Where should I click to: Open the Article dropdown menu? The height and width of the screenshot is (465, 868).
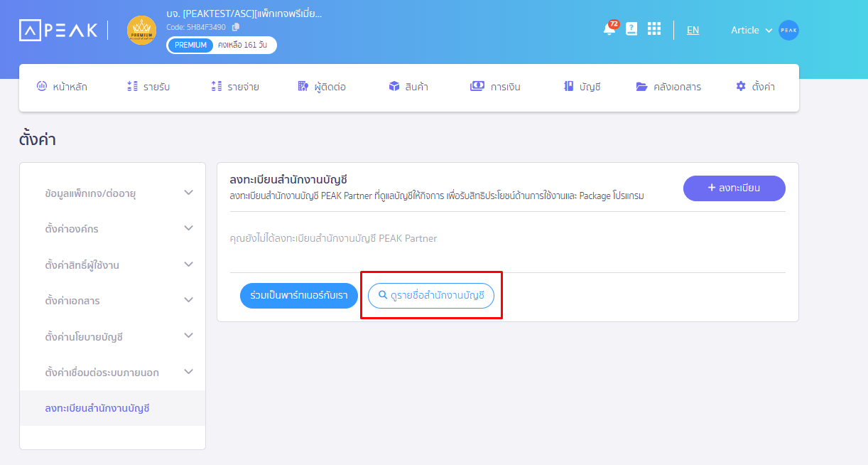click(x=750, y=30)
